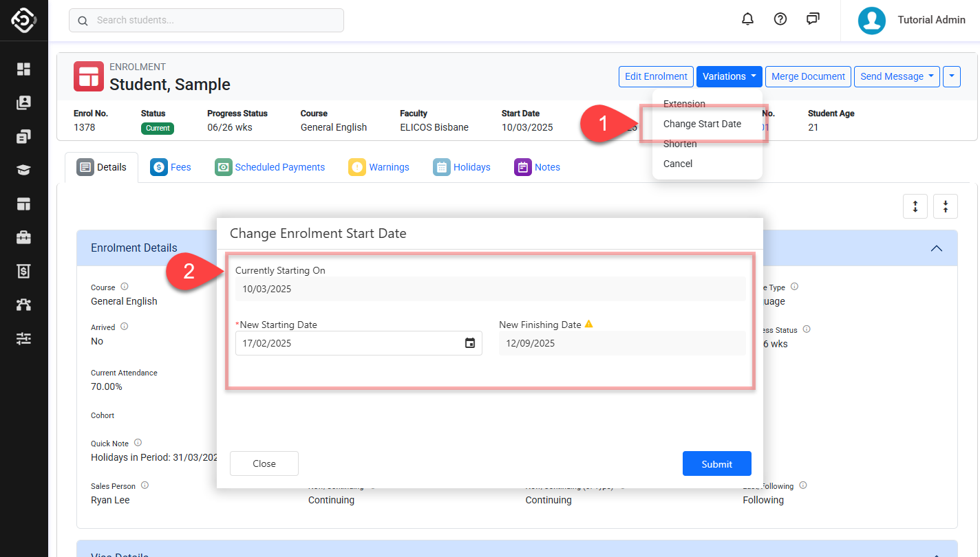
Task: Open the Holidays tab
Action: (x=462, y=167)
